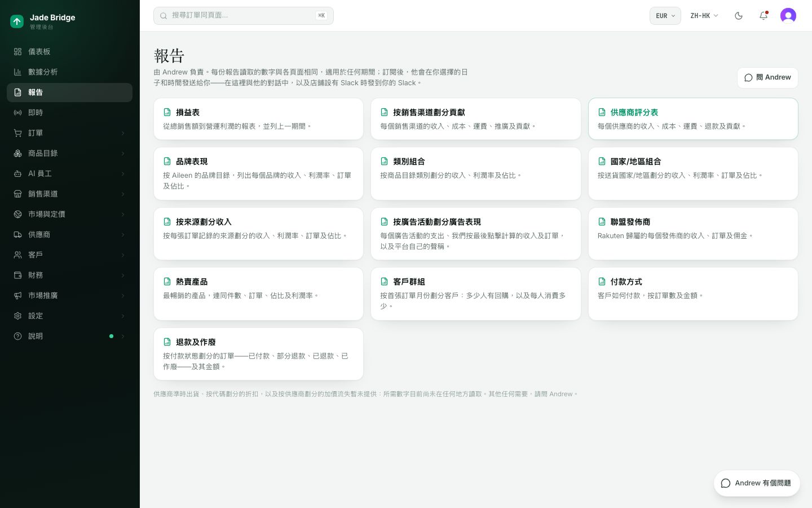The width and height of the screenshot is (812, 508).
Task: Open the 損益表 report card
Action: [258, 119]
